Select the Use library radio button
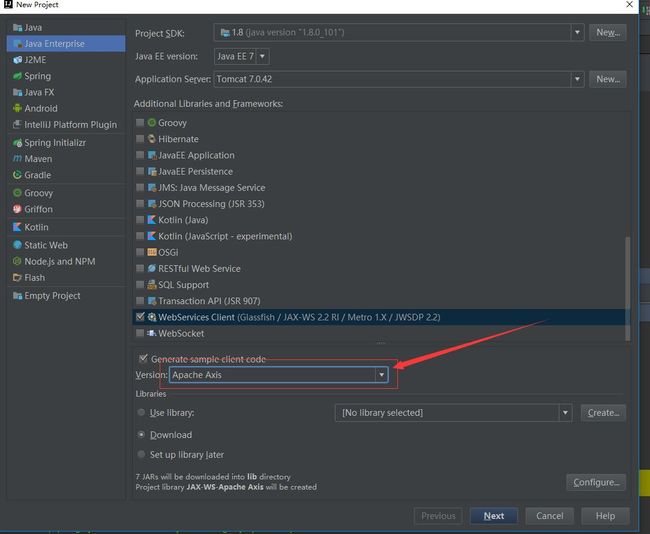This screenshot has width=650, height=534. click(141, 413)
